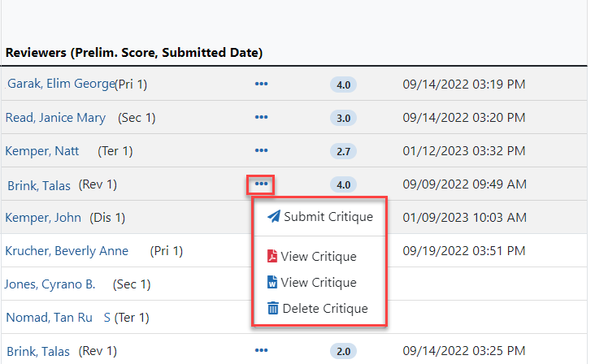Open reviewer link Read, Janice Mary

click(55, 118)
